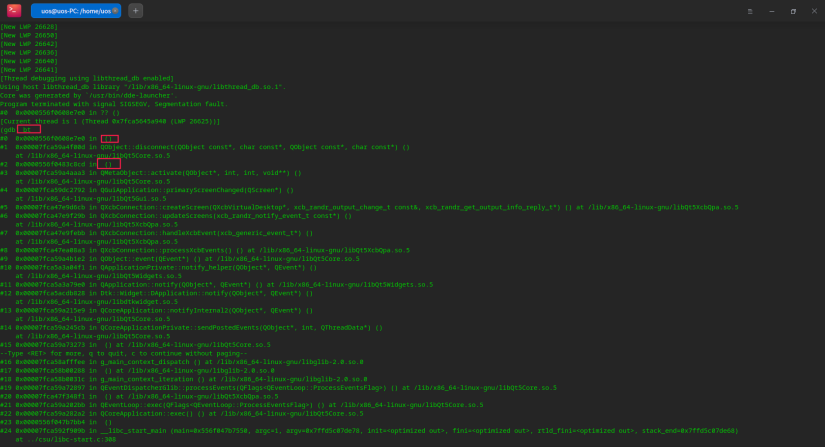The image size is (825, 447).
Task: Close the terminal window
Action: click(814, 11)
